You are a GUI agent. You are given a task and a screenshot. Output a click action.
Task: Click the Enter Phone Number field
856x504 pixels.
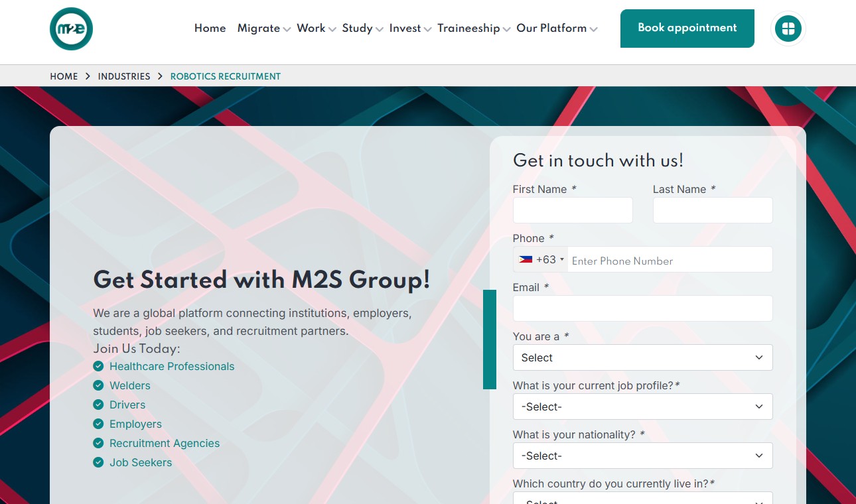click(x=670, y=259)
